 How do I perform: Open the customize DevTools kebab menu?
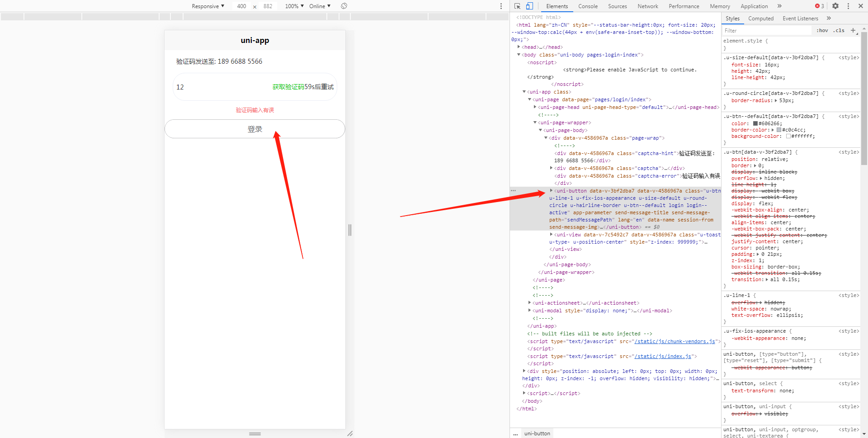click(x=849, y=6)
